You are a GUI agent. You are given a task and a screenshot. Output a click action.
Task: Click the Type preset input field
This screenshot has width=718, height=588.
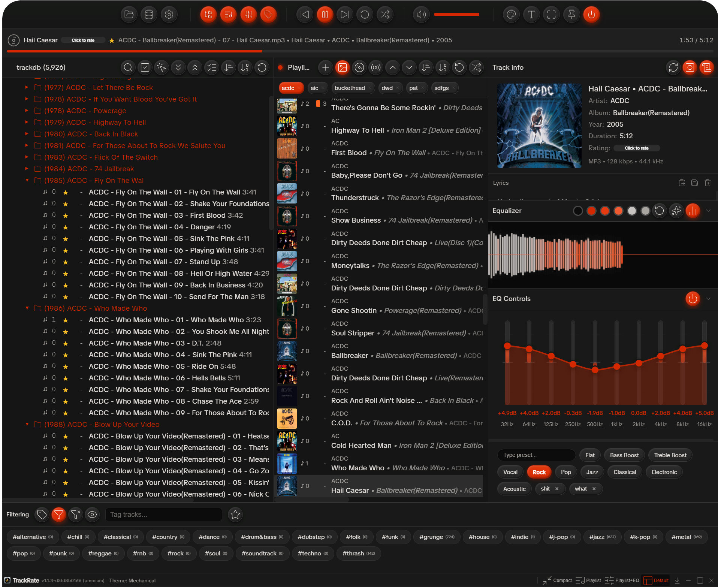(536, 455)
